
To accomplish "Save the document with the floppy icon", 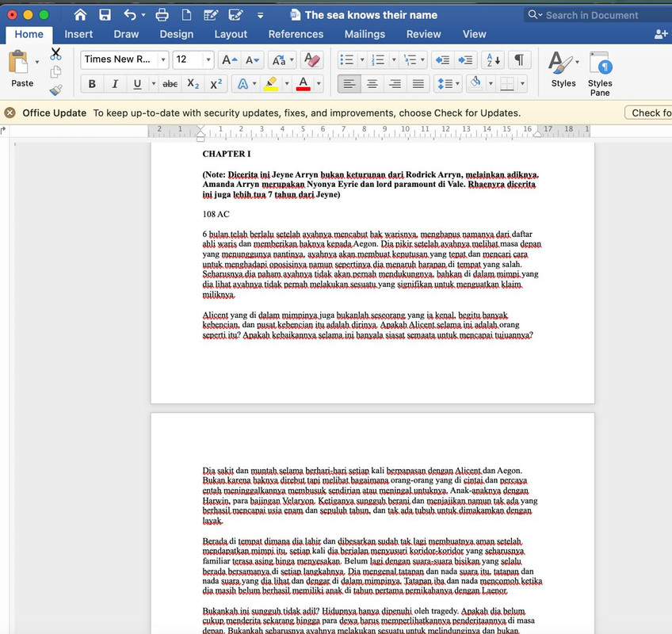I will (x=105, y=15).
